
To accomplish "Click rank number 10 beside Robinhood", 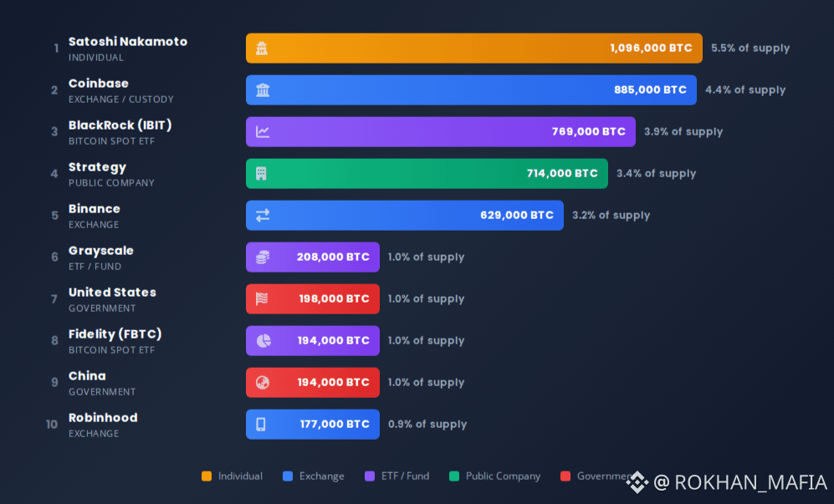I will coord(52,425).
